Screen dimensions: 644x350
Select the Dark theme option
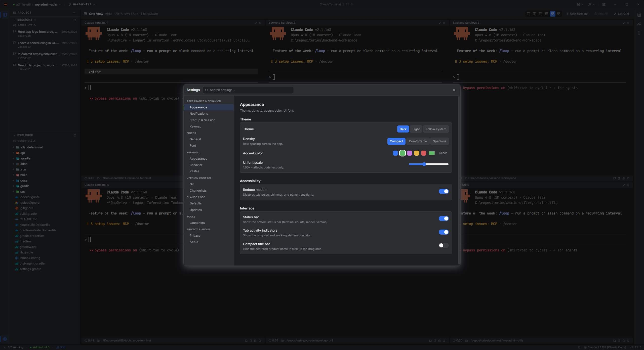(403, 129)
